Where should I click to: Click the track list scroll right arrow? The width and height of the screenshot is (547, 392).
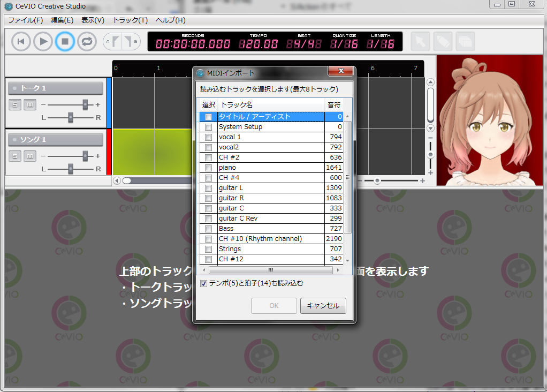coord(338,270)
